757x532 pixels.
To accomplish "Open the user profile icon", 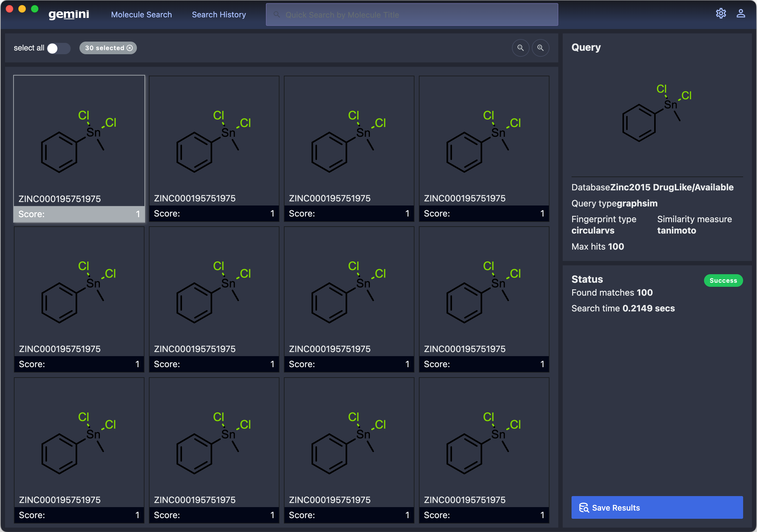I will 741,14.
